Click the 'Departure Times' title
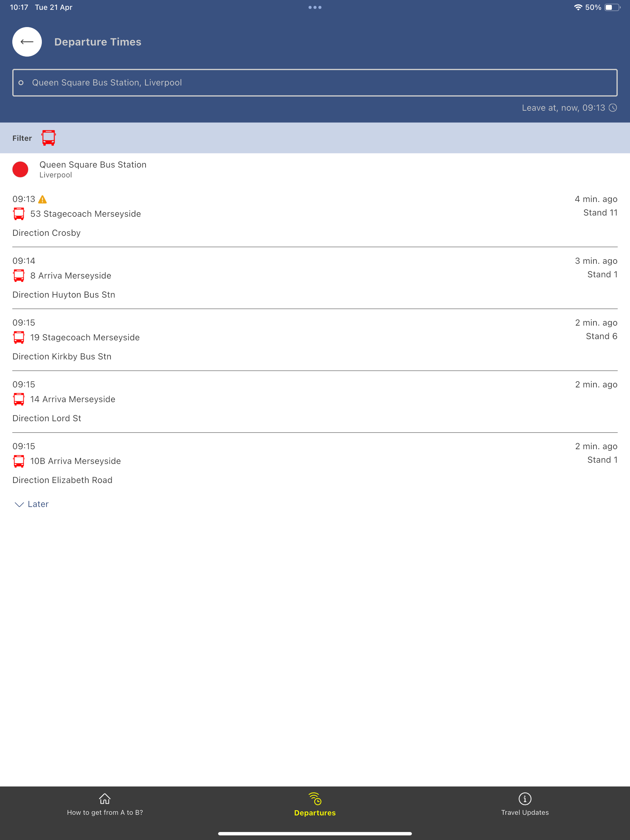The width and height of the screenshot is (630, 840). pos(98,42)
